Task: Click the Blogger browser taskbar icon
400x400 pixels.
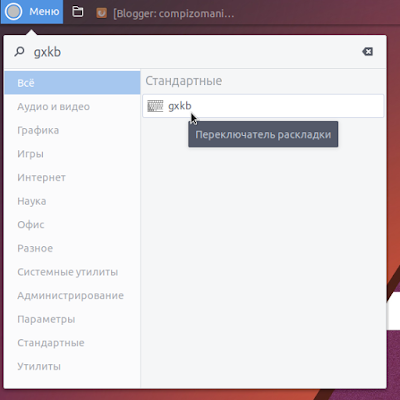Action: click(101, 13)
